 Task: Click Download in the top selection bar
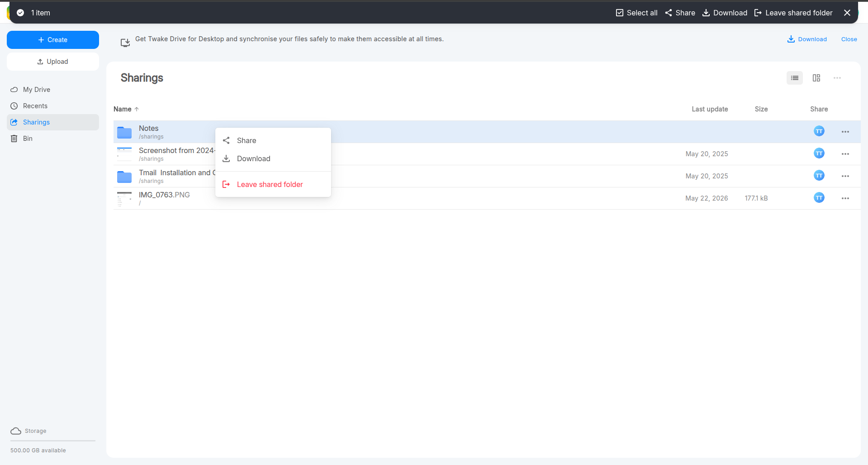[725, 13]
